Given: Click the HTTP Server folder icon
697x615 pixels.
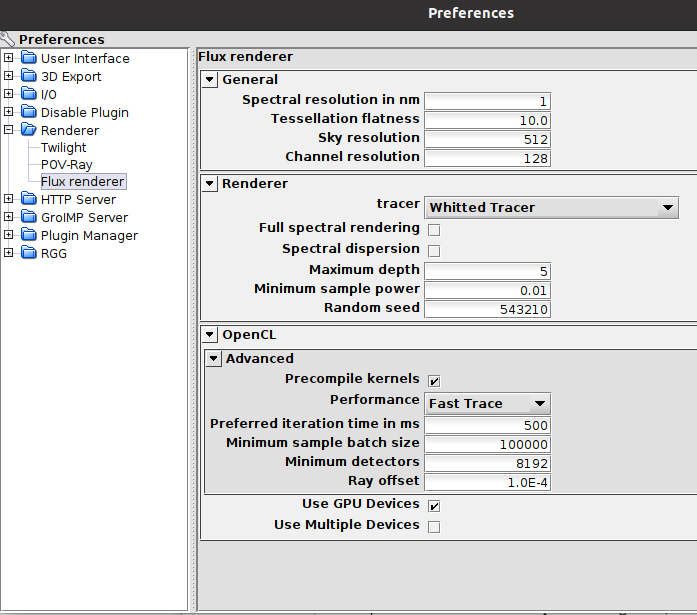Looking at the screenshot, I should click(x=28, y=199).
